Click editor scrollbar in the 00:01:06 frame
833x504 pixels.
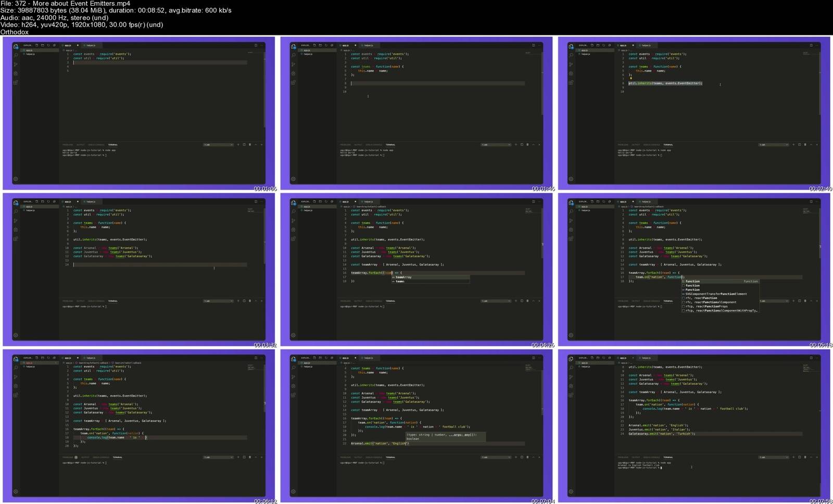pyautogui.click(x=264, y=89)
